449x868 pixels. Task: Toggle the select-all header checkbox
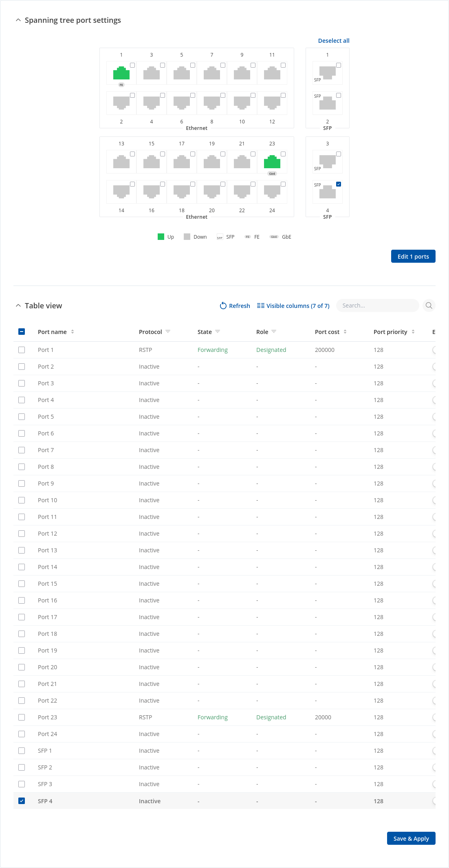pos(22,332)
